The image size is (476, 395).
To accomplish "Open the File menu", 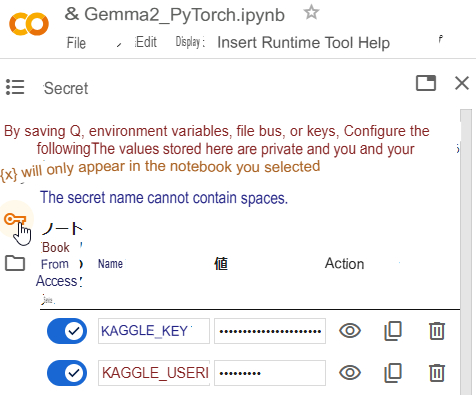I will tap(76, 43).
